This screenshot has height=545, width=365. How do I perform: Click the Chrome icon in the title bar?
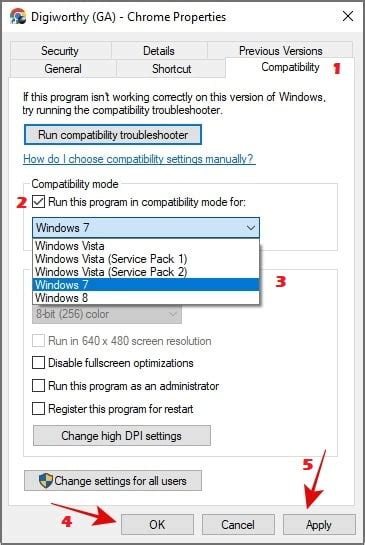tap(18, 16)
